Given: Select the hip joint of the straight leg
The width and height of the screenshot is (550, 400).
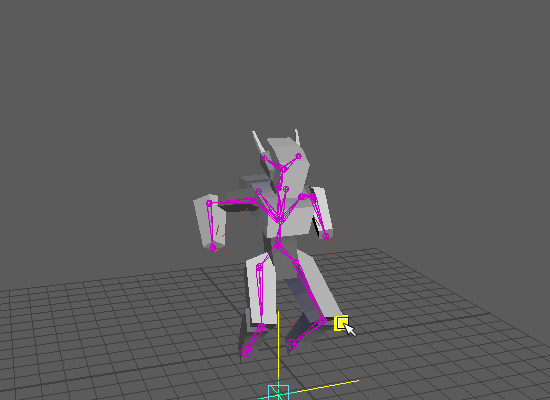Looking at the screenshot, I should pos(259,268).
